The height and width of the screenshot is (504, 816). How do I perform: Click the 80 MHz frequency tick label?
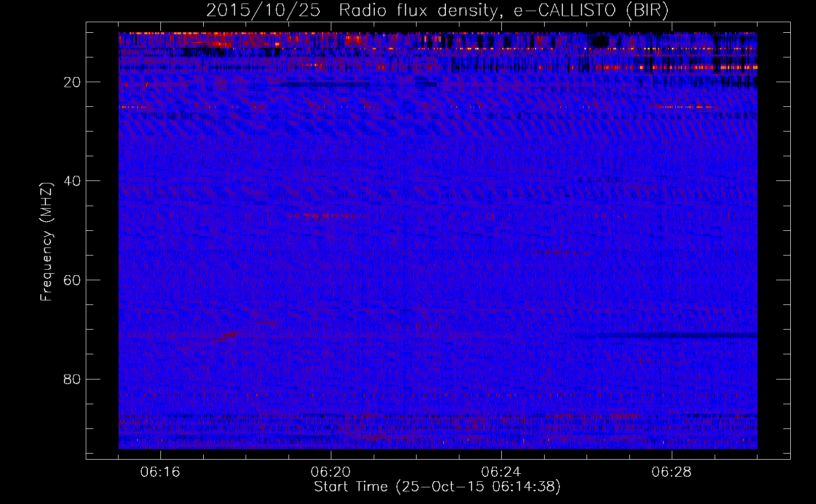tap(72, 379)
